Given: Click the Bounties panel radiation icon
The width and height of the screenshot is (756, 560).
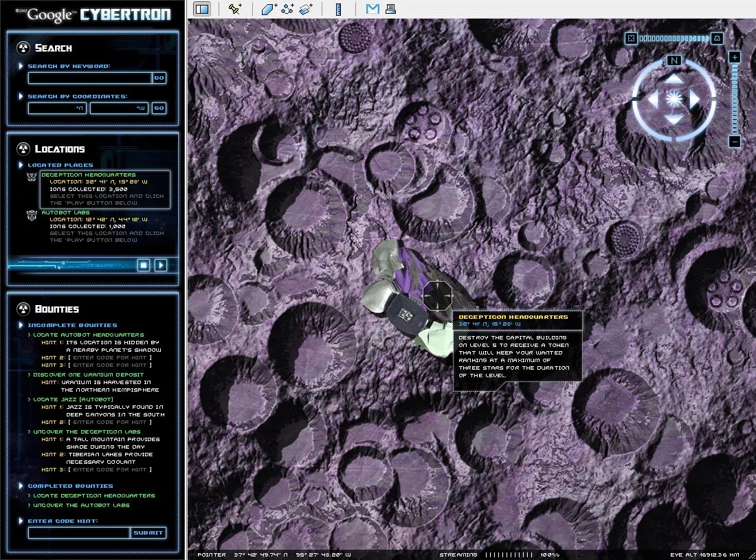Looking at the screenshot, I should [23, 309].
